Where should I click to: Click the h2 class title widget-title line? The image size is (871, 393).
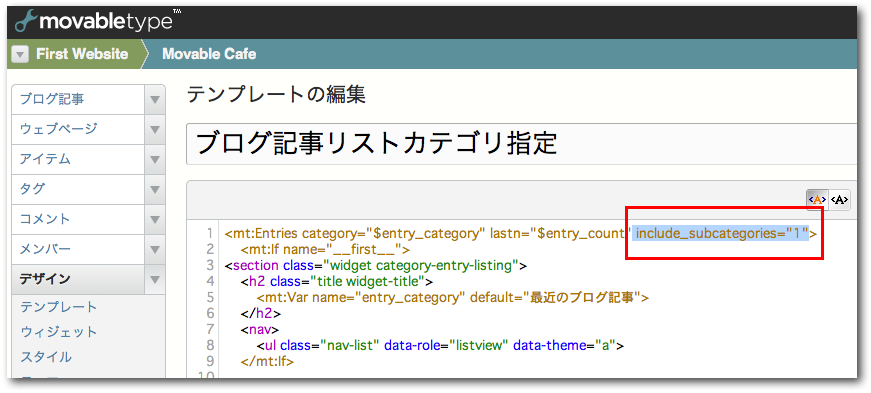(x=337, y=281)
